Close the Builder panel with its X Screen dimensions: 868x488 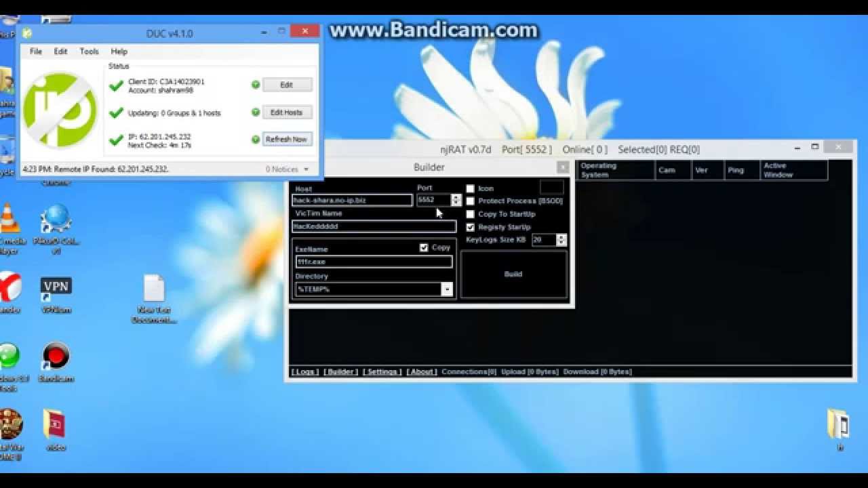tap(563, 167)
